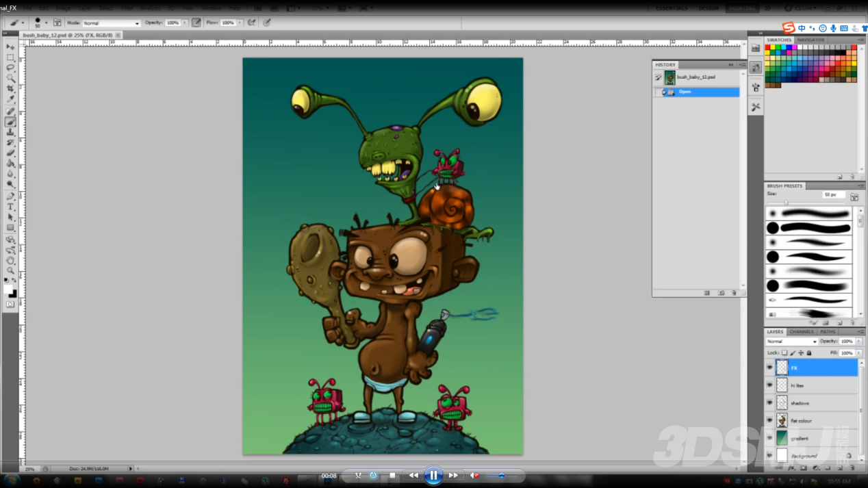This screenshot has height=488, width=868.
Task: Open the brush preset picker arrow
Action: tap(46, 23)
